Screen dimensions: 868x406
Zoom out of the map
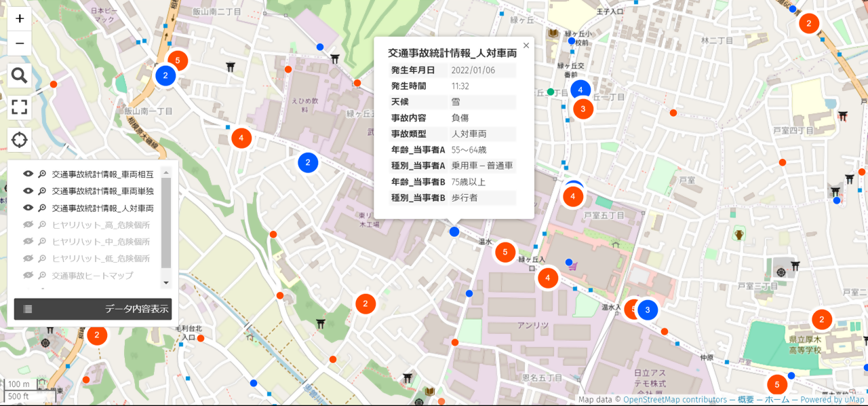coord(20,43)
